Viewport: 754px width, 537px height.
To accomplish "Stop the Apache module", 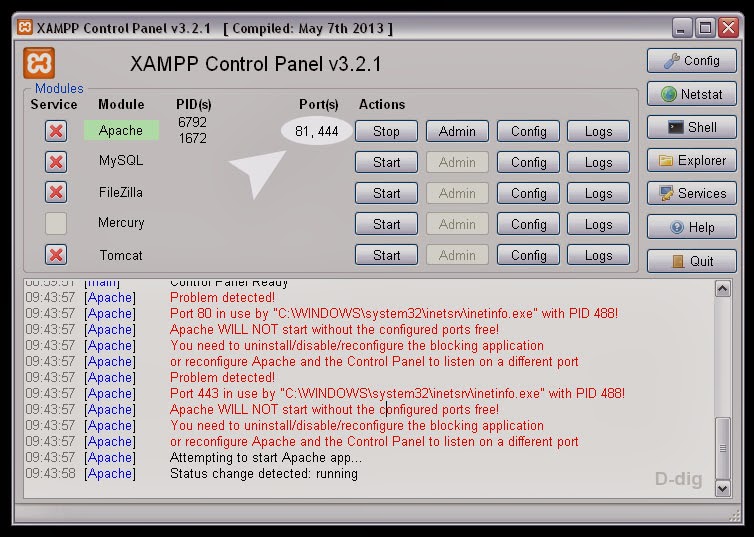I will 386,131.
